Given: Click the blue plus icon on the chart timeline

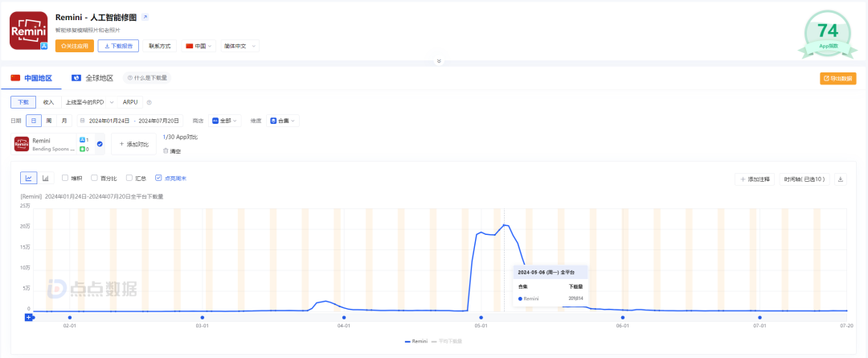Looking at the screenshot, I should [28, 317].
